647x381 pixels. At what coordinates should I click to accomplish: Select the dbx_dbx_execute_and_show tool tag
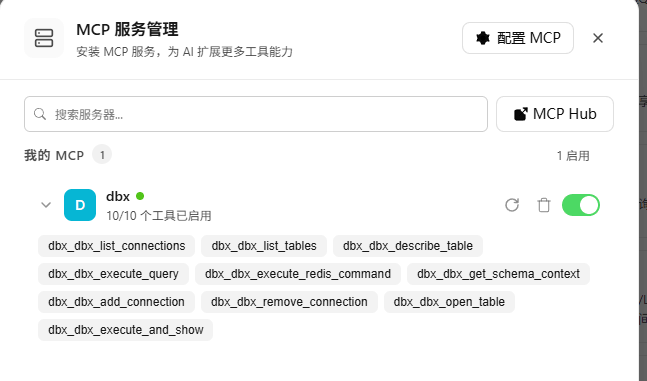(x=125, y=330)
